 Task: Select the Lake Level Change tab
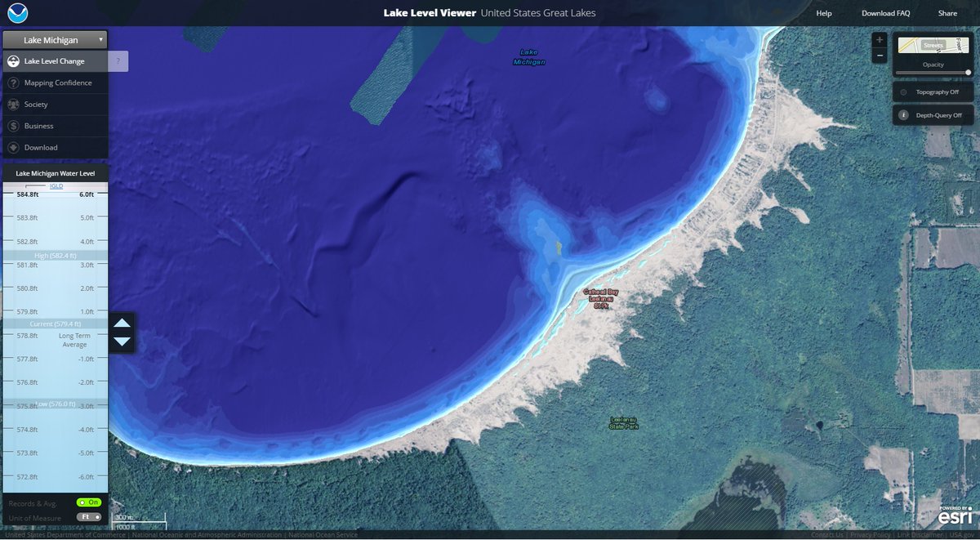click(x=55, y=61)
